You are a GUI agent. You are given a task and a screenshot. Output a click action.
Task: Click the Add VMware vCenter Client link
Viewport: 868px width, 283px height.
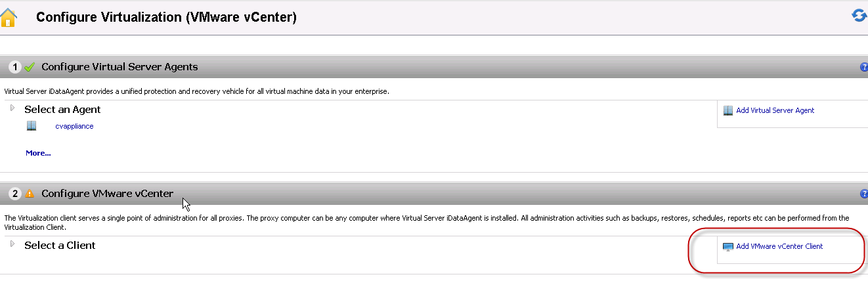(779, 246)
